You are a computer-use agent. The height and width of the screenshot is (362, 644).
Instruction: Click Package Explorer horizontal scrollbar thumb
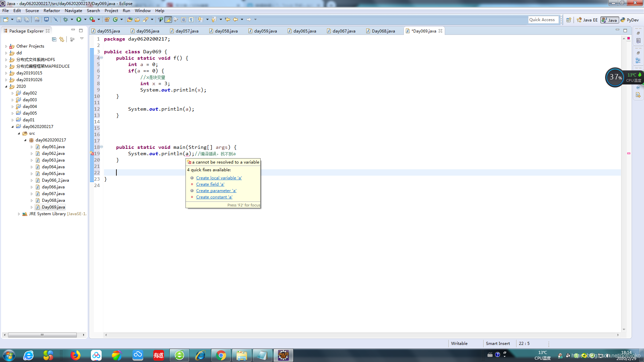click(x=42, y=335)
